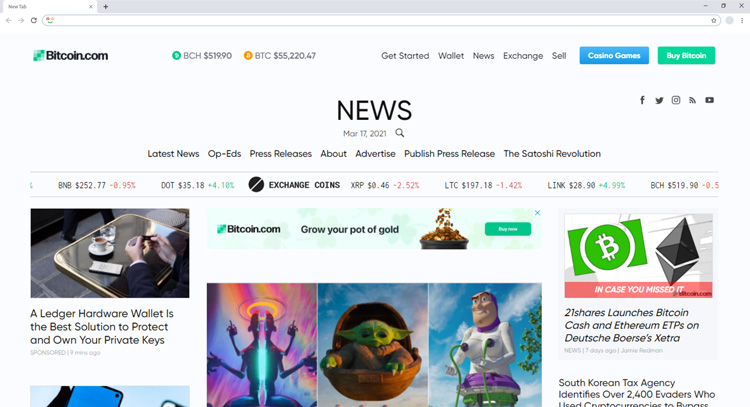
Task: Open Get Started menu item
Action: [405, 56]
